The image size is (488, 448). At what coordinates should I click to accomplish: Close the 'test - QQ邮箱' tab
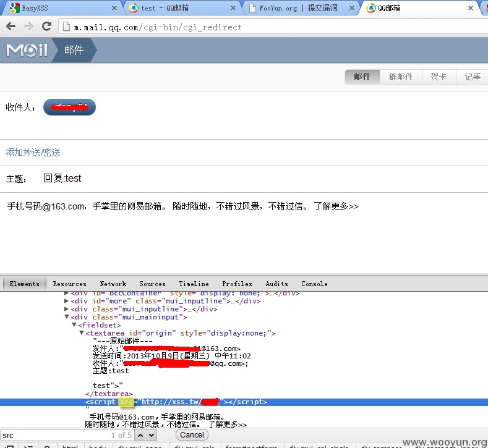[x=233, y=8]
